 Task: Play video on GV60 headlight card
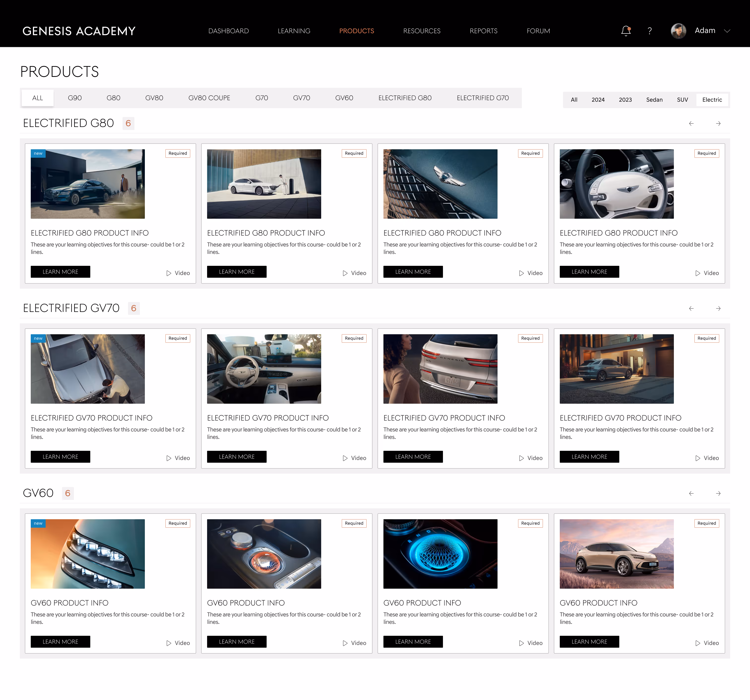pyautogui.click(x=178, y=643)
